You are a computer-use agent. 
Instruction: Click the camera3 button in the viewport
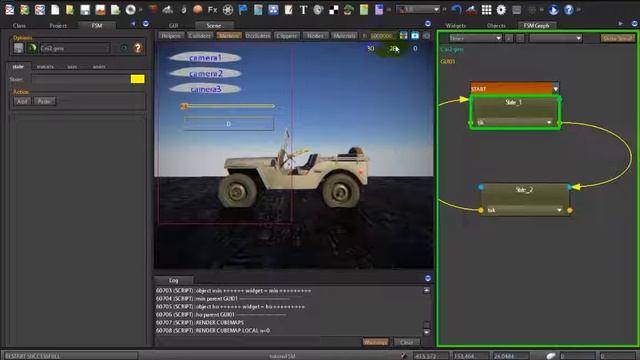click(x=205, y=89)
